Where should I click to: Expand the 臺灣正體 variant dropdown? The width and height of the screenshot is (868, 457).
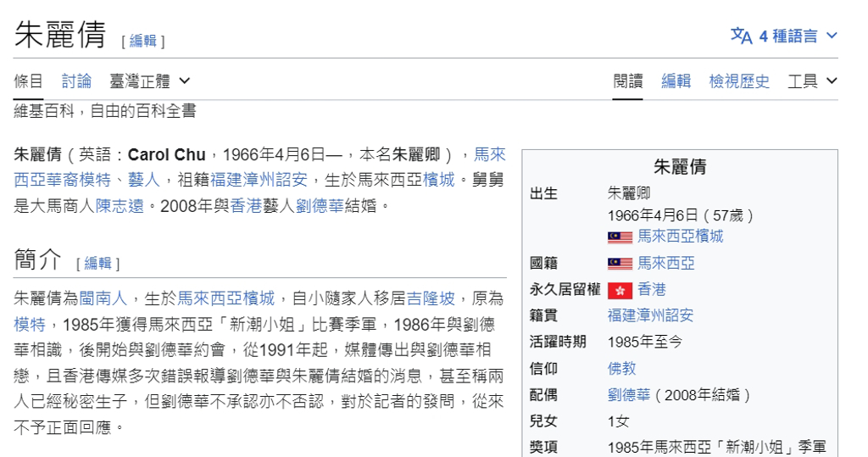[149, 81]
